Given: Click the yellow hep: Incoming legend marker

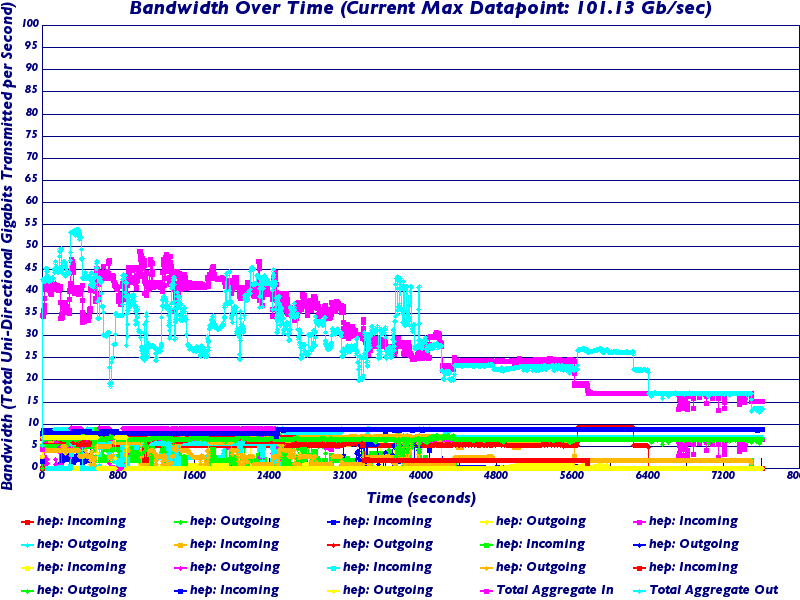Looking at the screenshot, I should point(27,568).
